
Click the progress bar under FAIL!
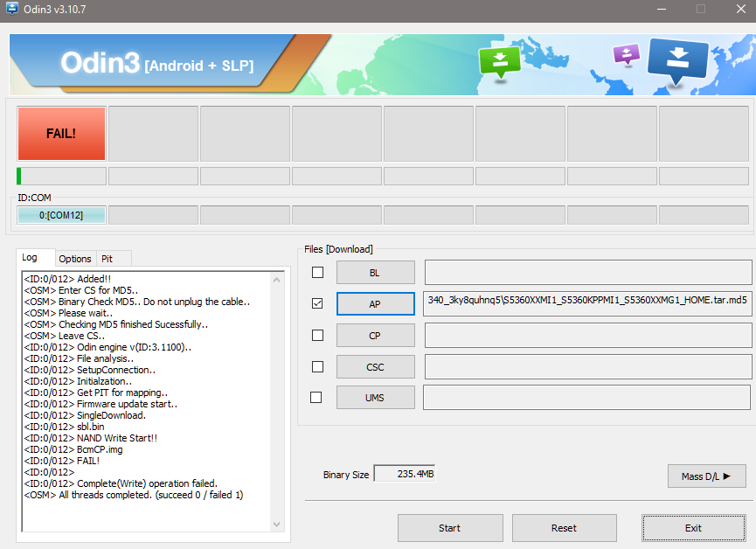61,176
